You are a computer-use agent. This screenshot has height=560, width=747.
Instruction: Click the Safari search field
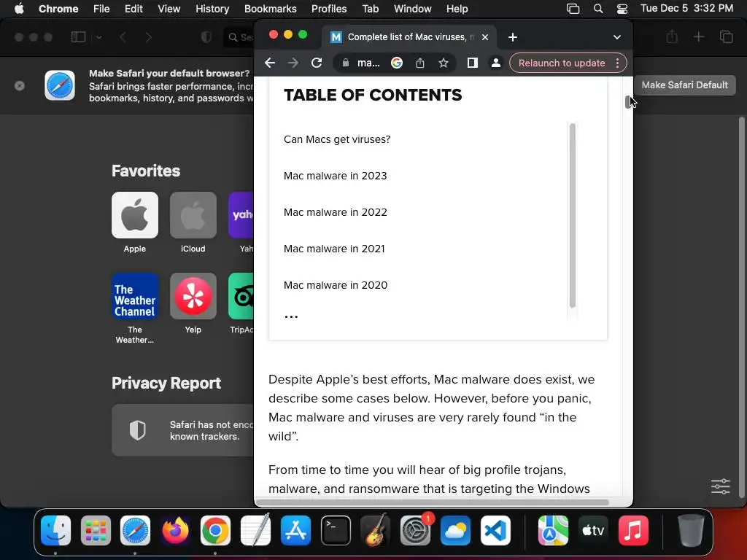[239, 37]
